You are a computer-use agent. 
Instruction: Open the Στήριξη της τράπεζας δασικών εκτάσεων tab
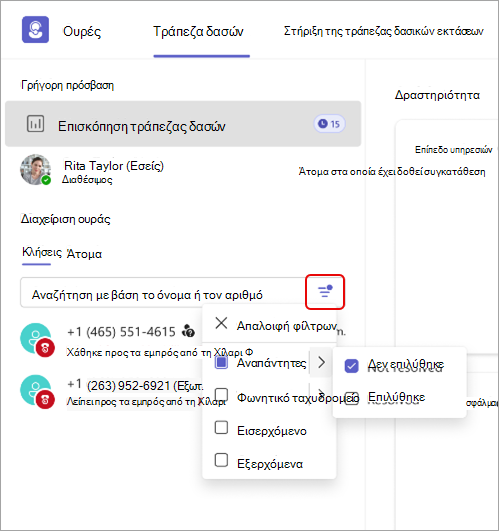384,31
